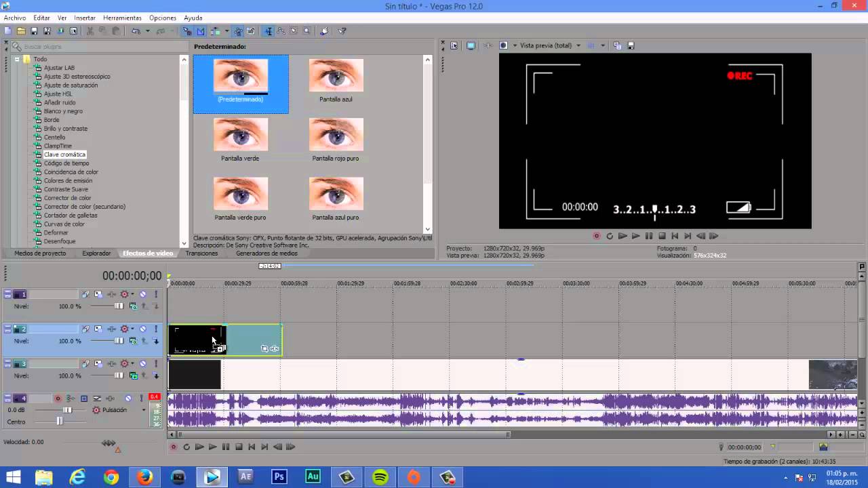Save preview snapshot to file
The image size is (868, 488).
[x=631, y=45]
